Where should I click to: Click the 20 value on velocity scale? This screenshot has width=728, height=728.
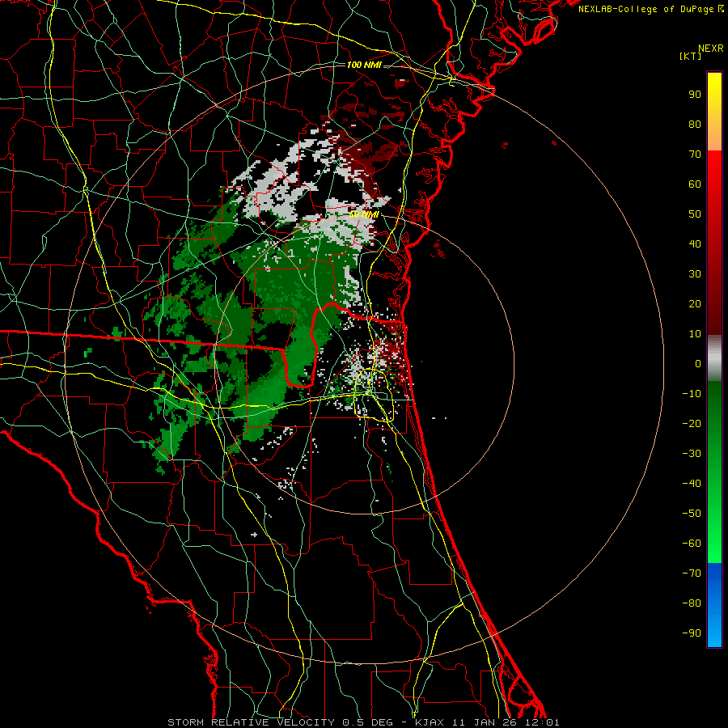[695, 303]
